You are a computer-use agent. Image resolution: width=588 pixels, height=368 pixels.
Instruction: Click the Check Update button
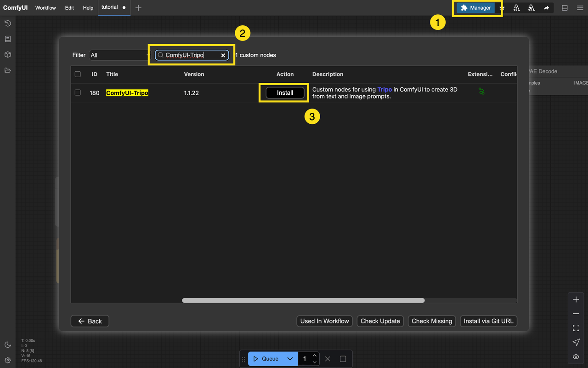[380, 321]
